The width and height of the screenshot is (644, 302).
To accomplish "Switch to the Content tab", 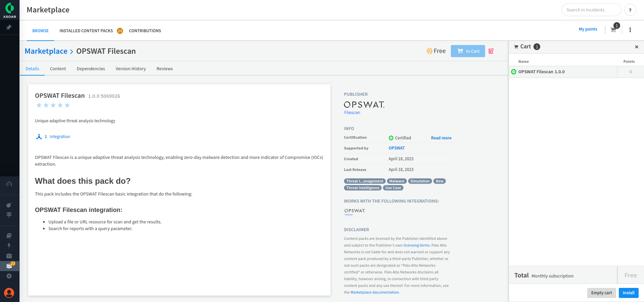I will pyautogui.click(x=58, y=69).
